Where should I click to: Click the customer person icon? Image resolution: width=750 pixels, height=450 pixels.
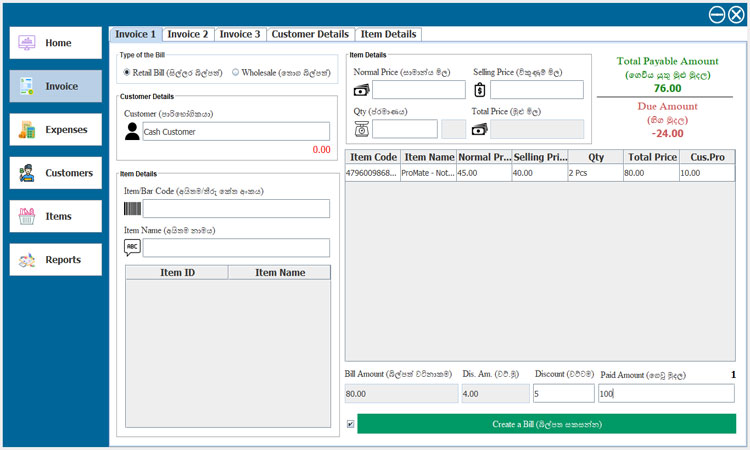coord(132,131)
